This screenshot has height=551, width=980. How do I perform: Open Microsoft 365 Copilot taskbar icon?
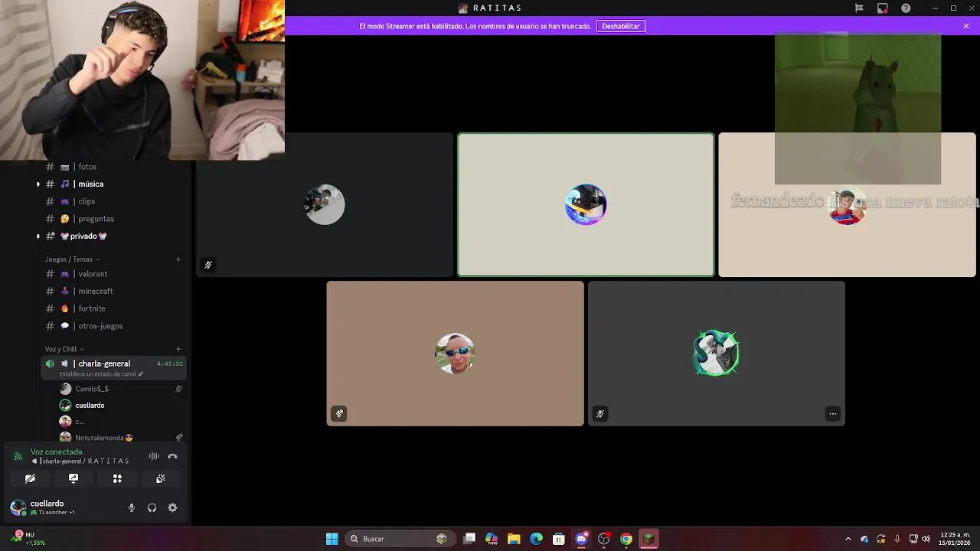pos(492,539)
